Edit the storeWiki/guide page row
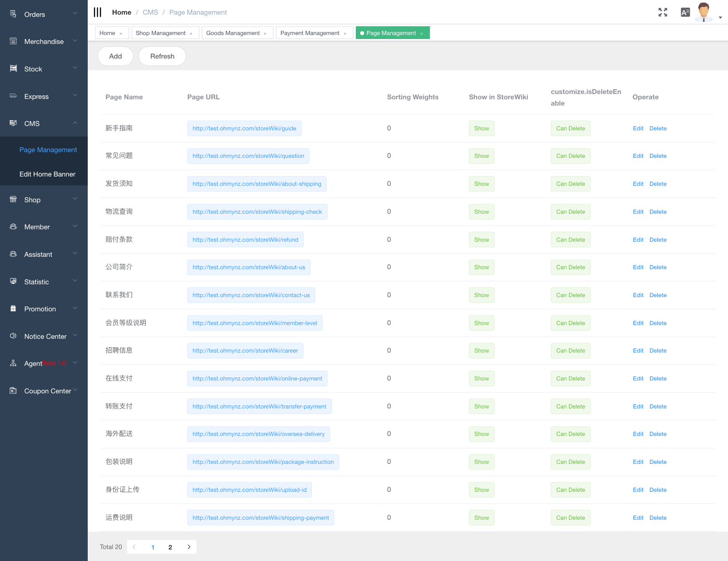 click(x=638, y=129)
